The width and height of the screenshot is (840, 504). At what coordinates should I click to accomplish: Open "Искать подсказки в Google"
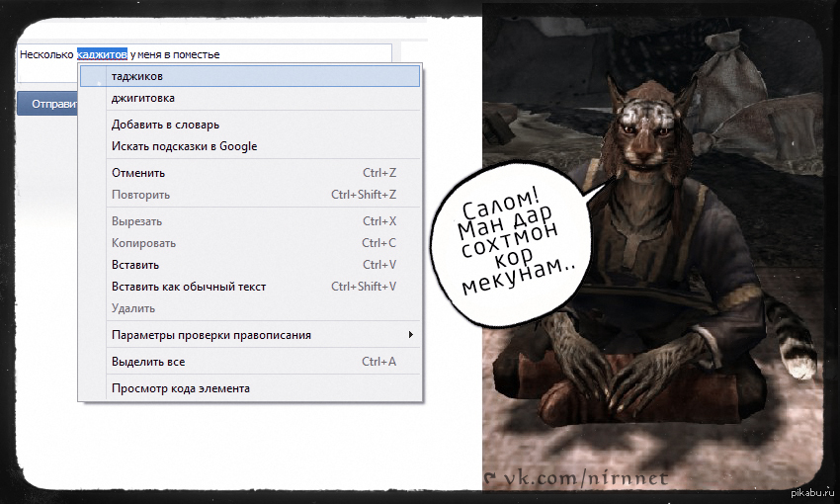pyautogui.click(x=250, y=146)
